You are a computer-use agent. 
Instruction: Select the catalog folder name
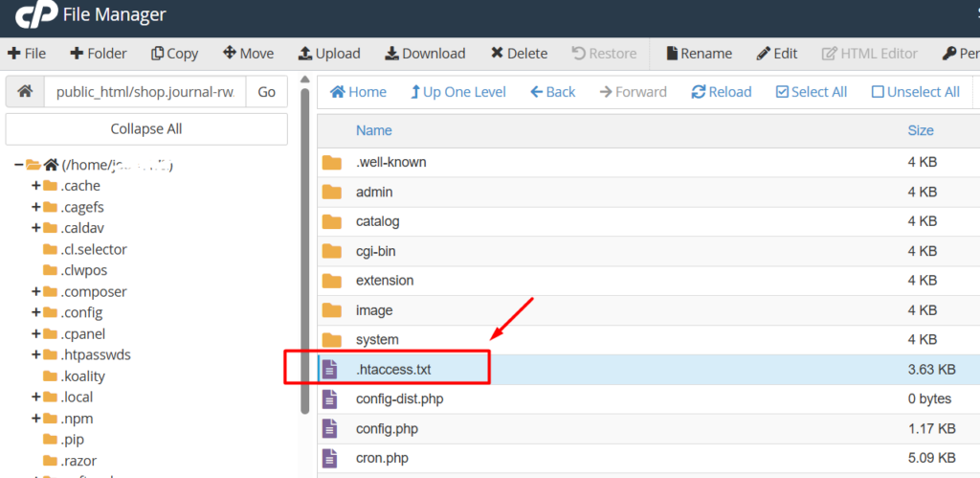point(377,221)
